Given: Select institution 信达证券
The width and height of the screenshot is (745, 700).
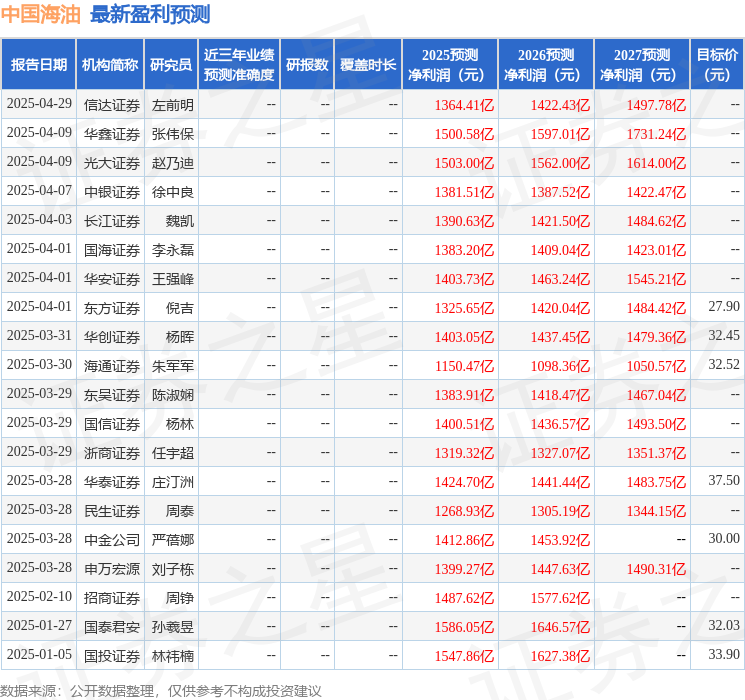Looking at the screenshot, I should tap(112, 105).
